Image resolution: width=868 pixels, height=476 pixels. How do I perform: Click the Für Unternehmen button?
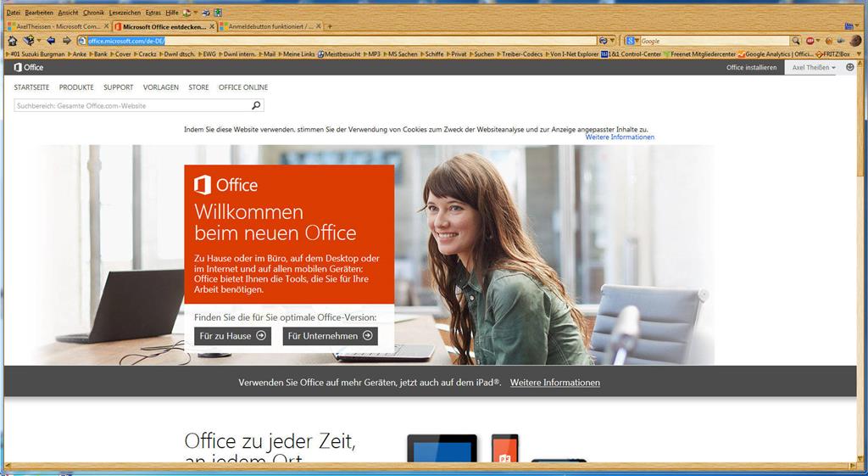pyautogui.click(x=331, y=336)
